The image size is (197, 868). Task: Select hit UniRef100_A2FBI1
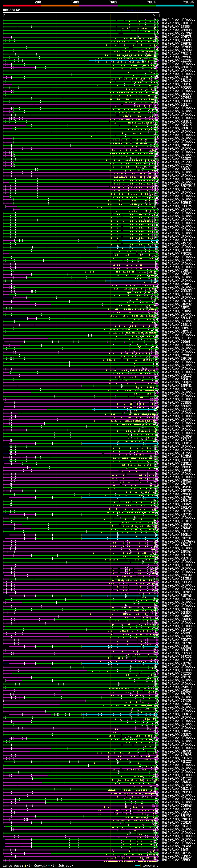click(177, 121)
